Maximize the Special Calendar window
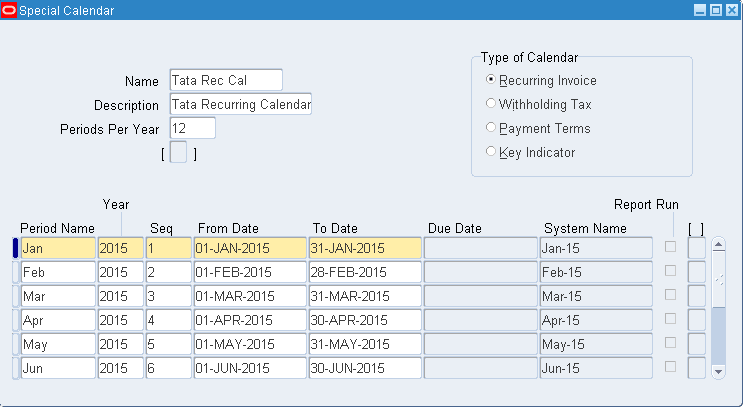The image size is (744, 407). (x=715, y=10)
